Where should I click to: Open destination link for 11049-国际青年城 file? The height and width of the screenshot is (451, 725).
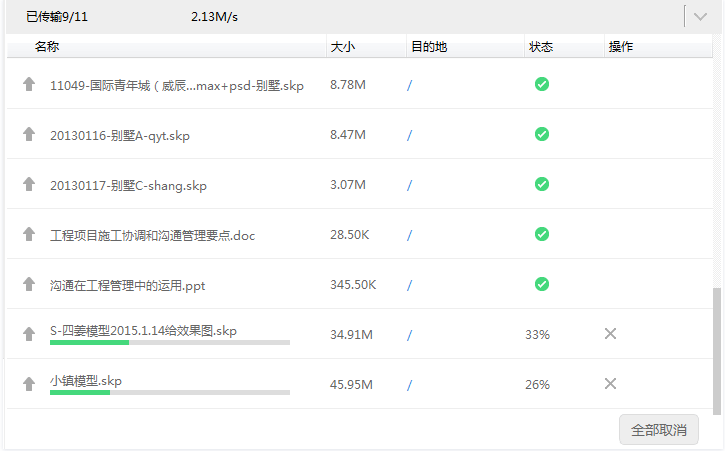[x=409, y=85]
